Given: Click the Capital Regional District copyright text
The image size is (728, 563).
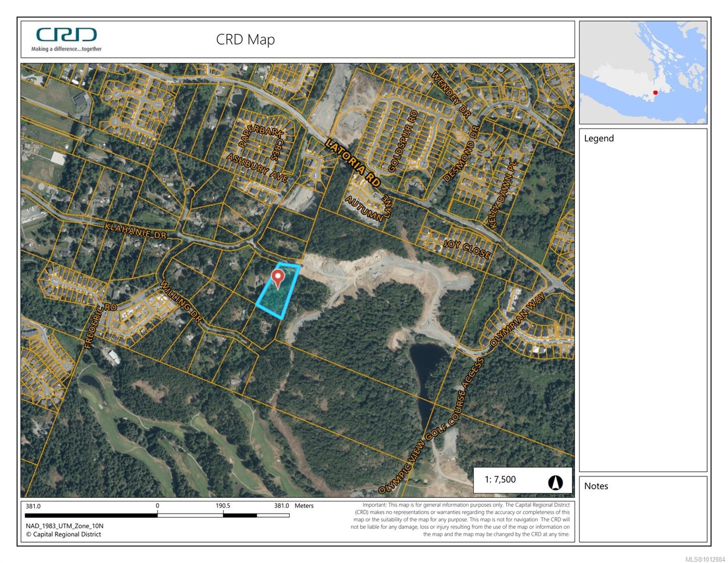Looking at the screenshot, I should point(63,534).
